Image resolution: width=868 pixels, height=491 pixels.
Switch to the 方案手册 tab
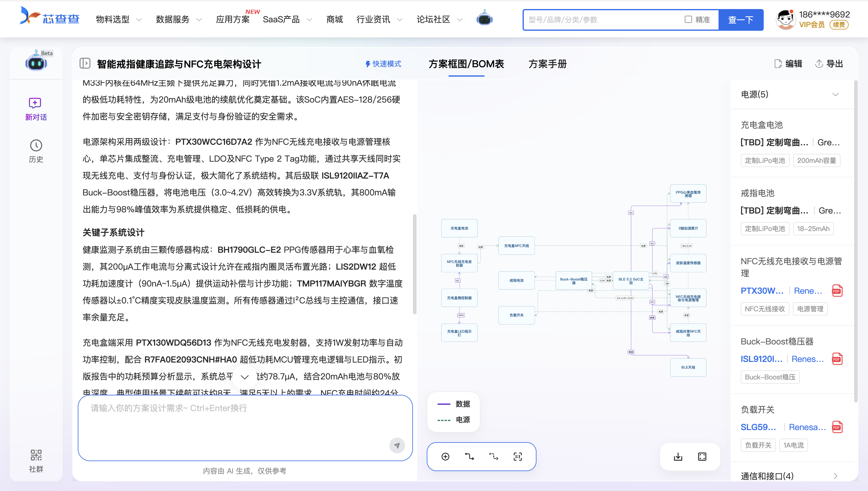coord(548,64)
